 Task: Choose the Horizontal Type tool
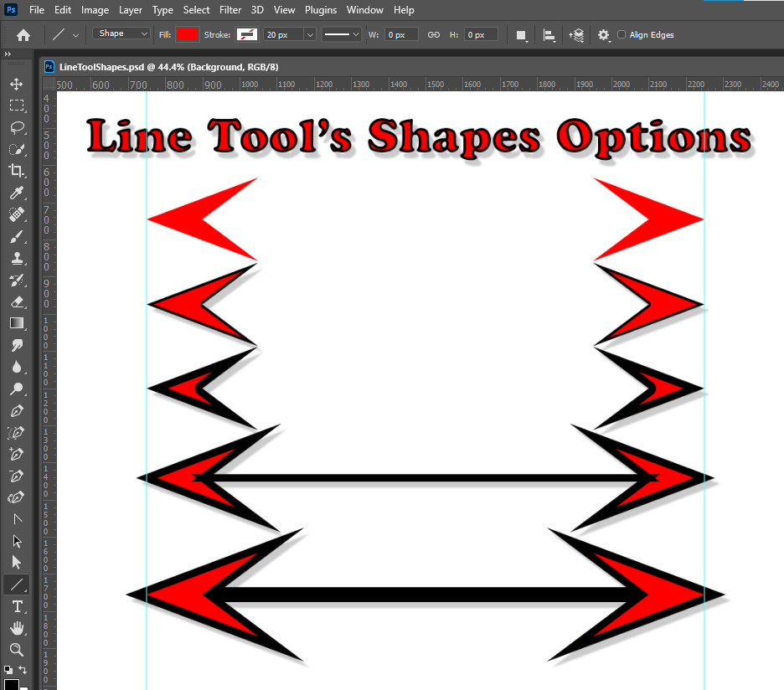(17, 606)
